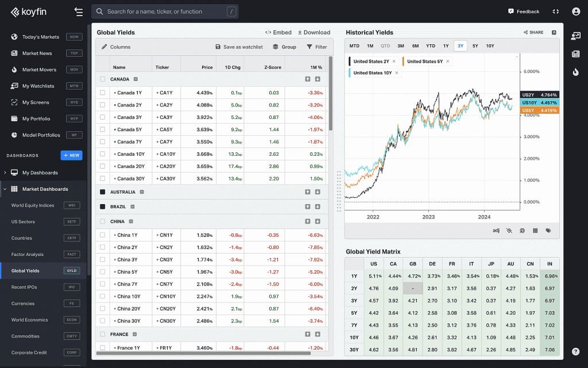The height and width of the screenshot is (368, 588).
Task: Toggle the adj adjustment chart option
Action: (x=496, y=231)
